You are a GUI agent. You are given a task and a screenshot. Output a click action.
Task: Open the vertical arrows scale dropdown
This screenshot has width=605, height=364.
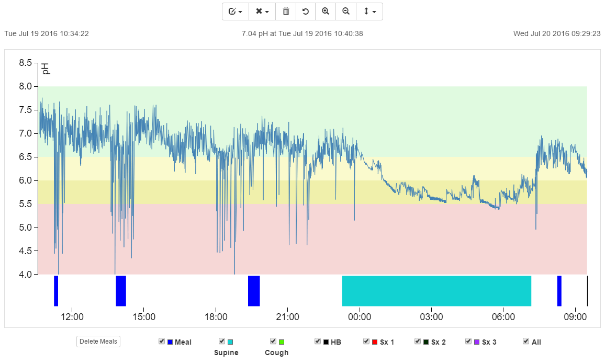[x=369, y=12]
